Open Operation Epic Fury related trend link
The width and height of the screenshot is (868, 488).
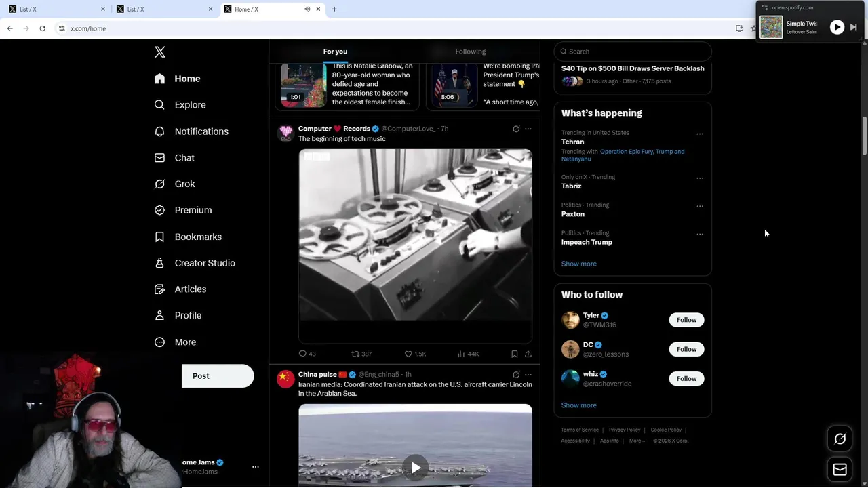pyautogui.click(x=625, y=152)
